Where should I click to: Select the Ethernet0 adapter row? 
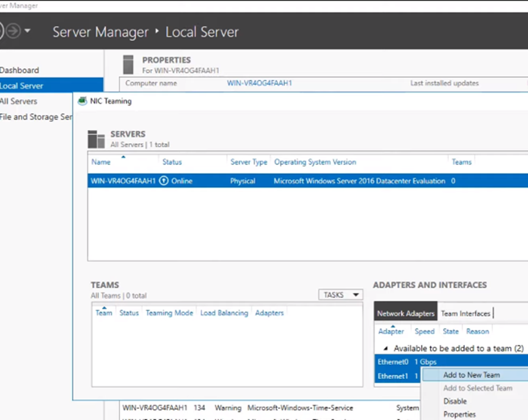(x=451, y=362)
